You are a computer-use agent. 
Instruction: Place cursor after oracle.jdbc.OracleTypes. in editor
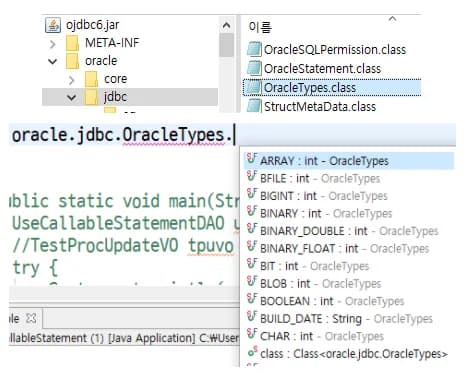[x=234, y=135]
